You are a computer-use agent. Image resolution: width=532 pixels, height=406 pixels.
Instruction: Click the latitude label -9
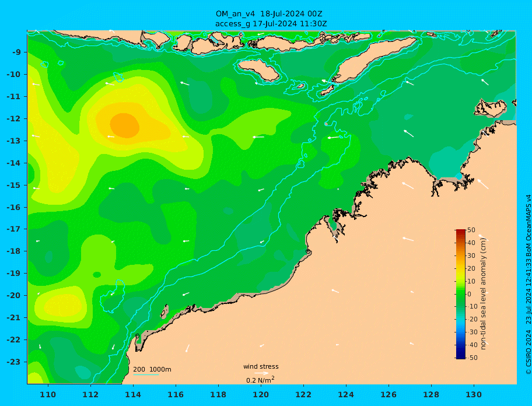point(16,52)
